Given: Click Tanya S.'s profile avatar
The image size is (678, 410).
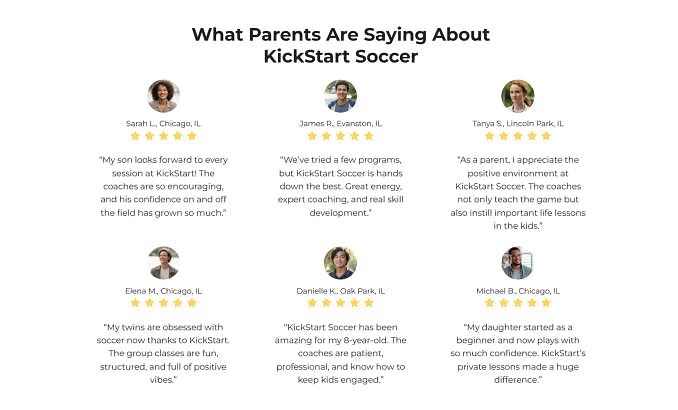Looking at the screenshot, I should (x=517, y=96).
